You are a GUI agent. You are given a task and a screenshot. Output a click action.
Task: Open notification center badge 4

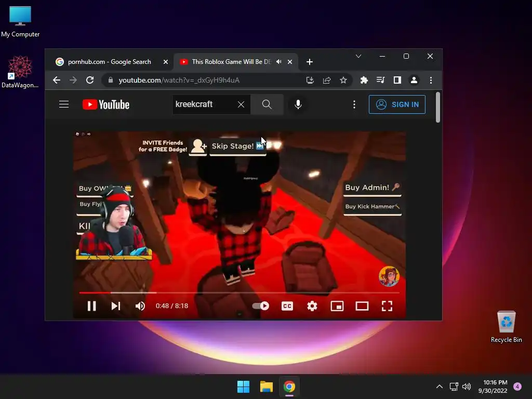pos(517,387)
